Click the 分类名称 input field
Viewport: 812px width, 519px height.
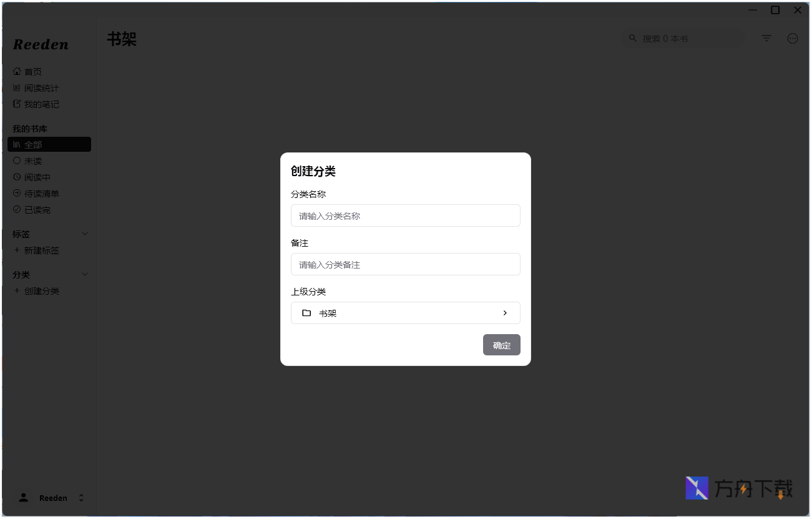tap(405, 215)
